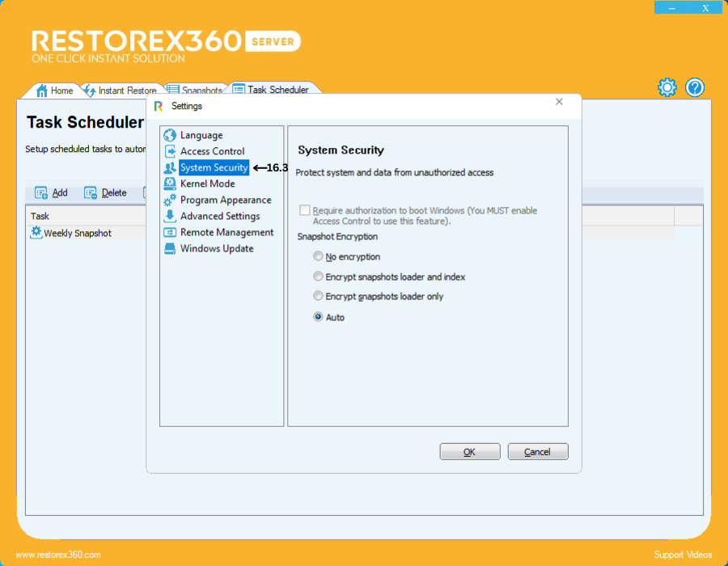Open the Access Control settings category

coord(212,151)
